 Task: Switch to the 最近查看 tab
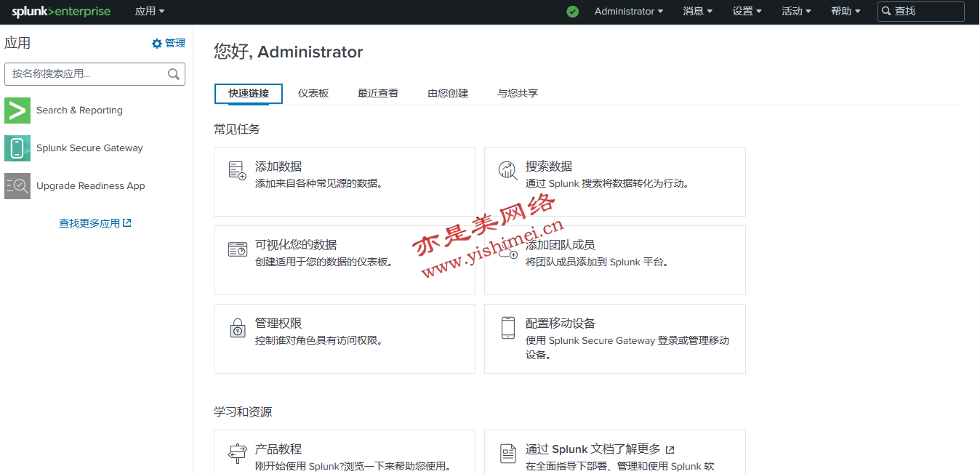pos(378,94)
